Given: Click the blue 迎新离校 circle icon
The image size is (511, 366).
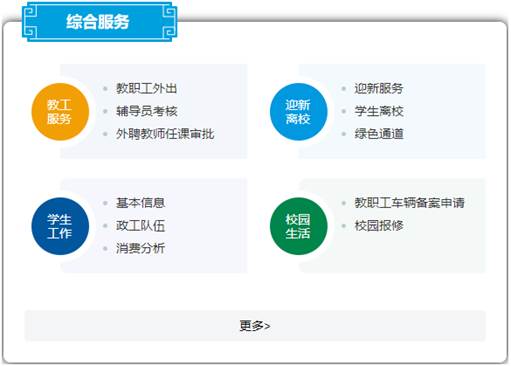Looking at the screenshot, I should [299, 112].
